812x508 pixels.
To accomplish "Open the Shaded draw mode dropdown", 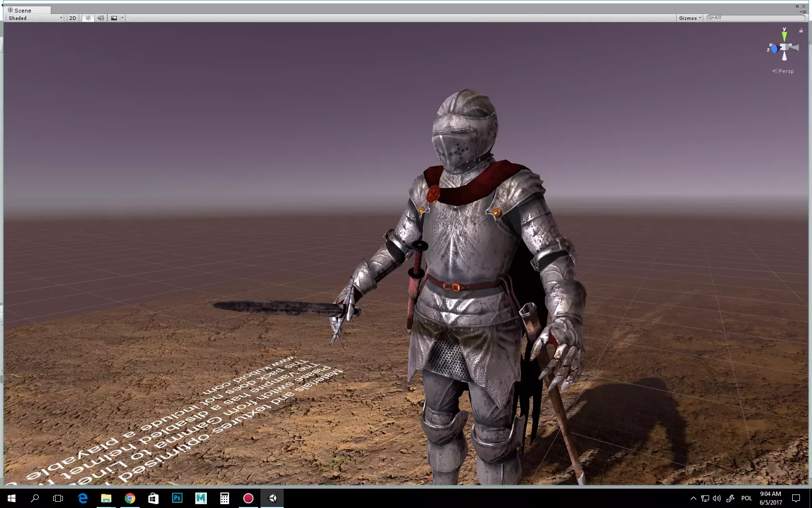I will (x=35, y=18).
